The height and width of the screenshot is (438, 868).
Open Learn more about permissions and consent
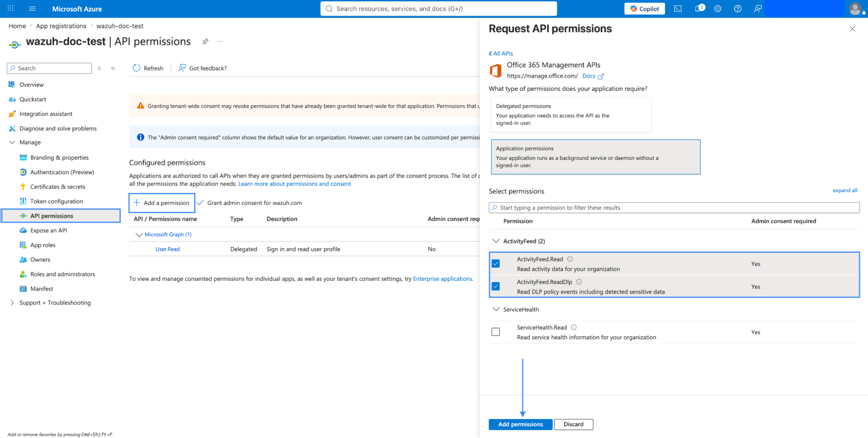(294, 184)
